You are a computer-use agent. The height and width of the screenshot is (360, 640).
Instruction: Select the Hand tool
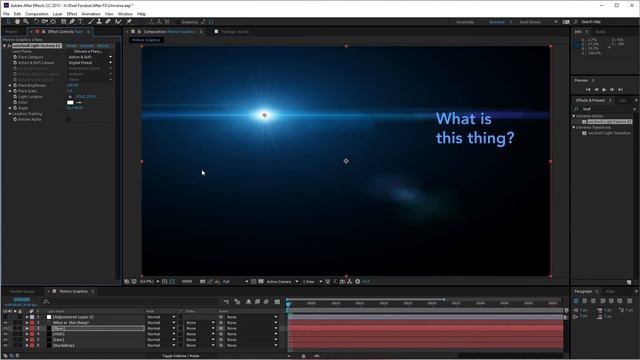(17, 22)
